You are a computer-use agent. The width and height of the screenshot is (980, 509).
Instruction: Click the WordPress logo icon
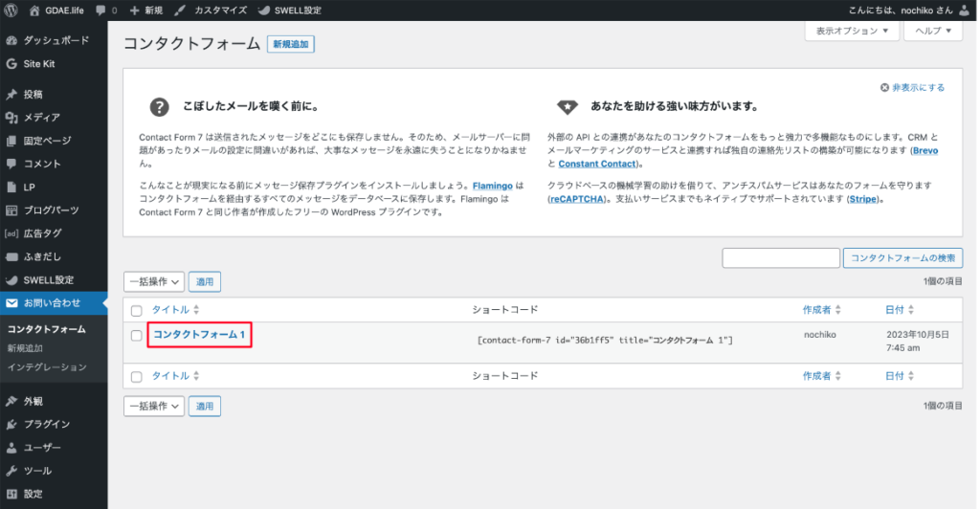click(x=11, y=10)
